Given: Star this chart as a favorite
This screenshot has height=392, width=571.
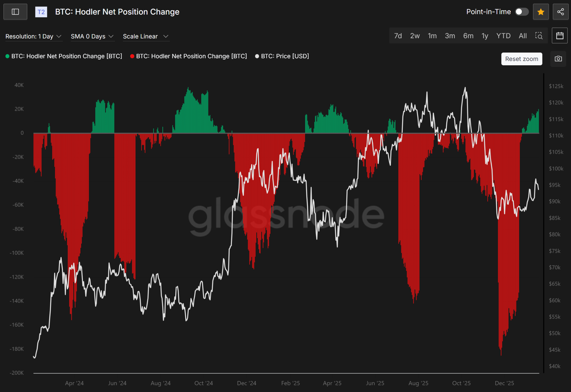Looking at the screenshot, I should (x=541, y=12).
